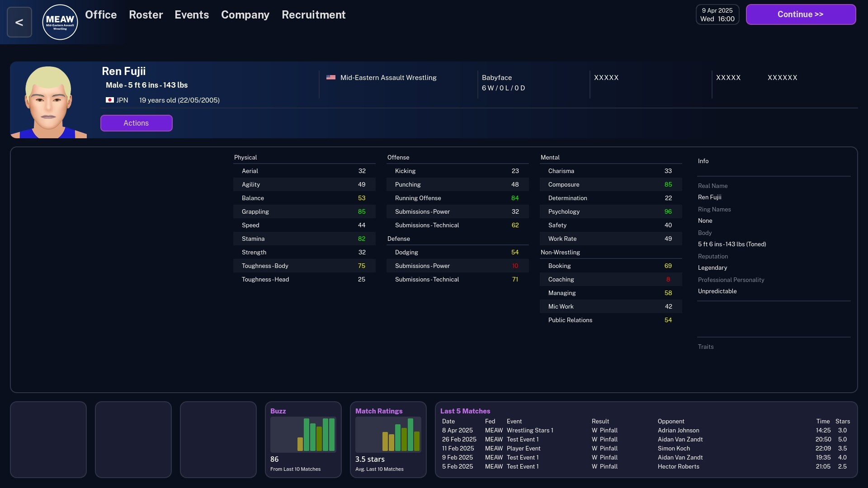Open the Recruitment section
The height and width of the screenshot is (488, 868).
tap(313, 15)
